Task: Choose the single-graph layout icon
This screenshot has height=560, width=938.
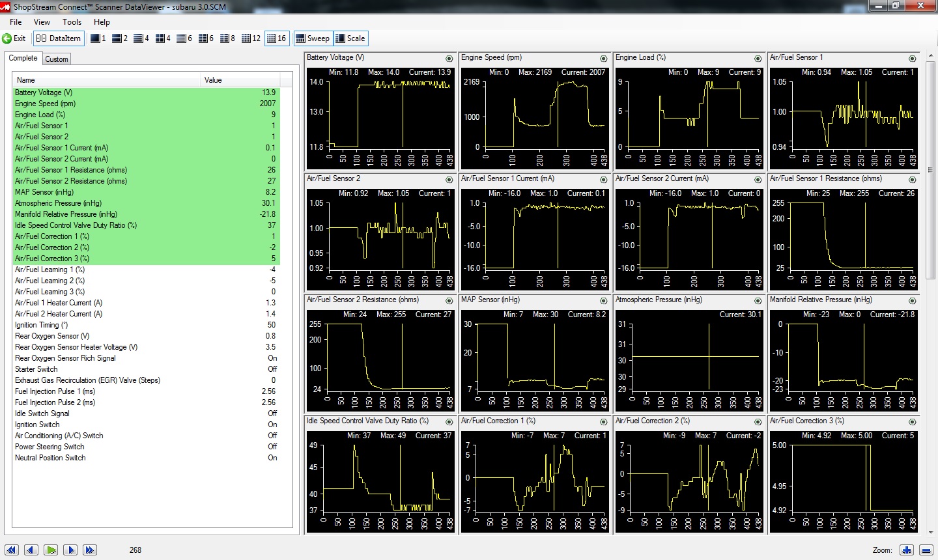Action: (98, 38)
